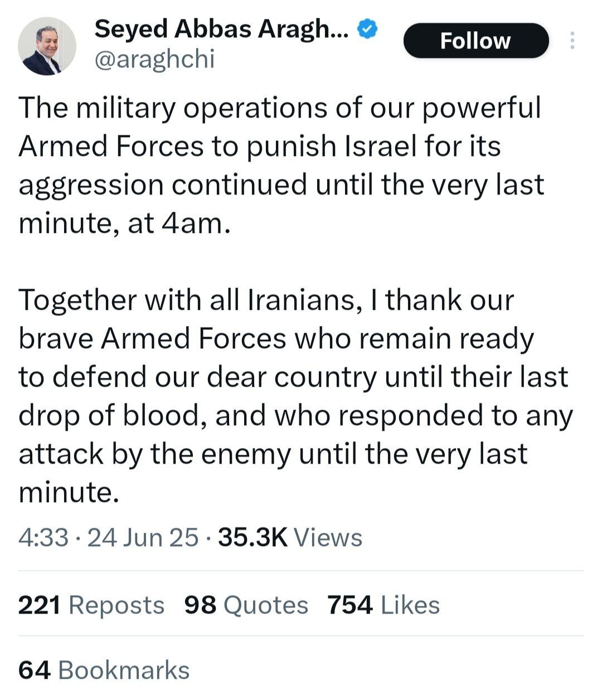The height and width of the screenshot is (700, 602).
Task: Click the 35.3K Views counter
Action: click(290, 537)
